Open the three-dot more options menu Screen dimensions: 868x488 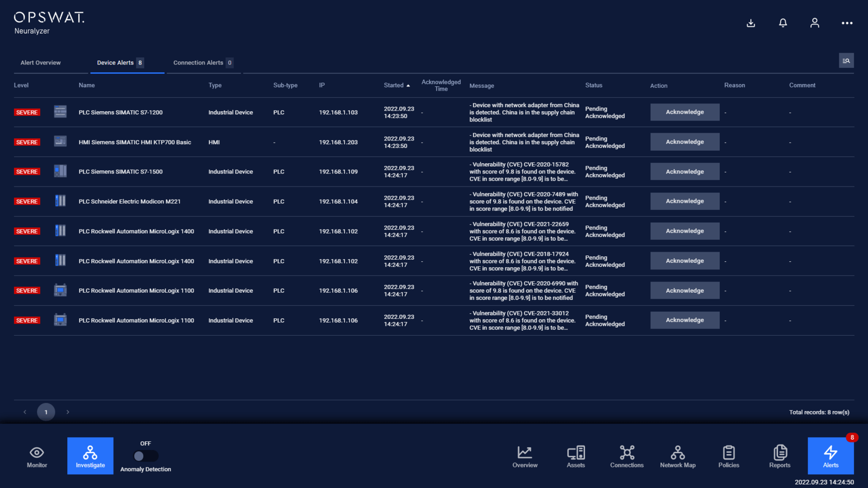(847, 23)
